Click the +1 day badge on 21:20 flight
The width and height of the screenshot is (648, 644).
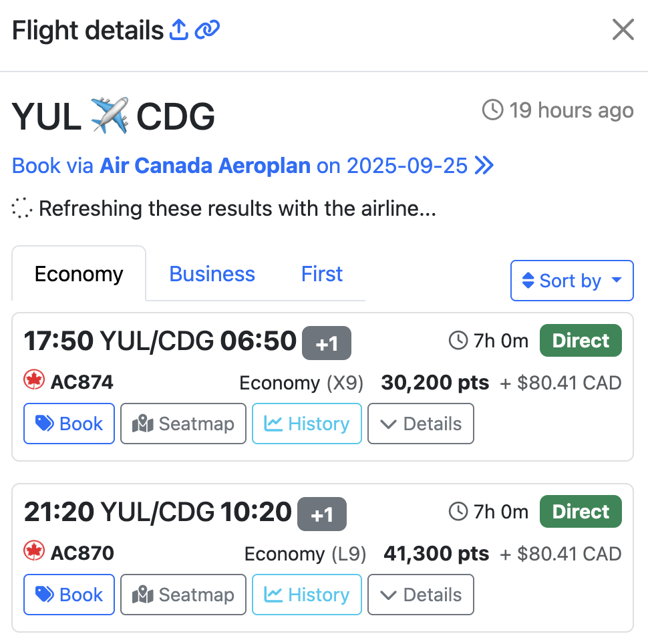pos(322,514)
